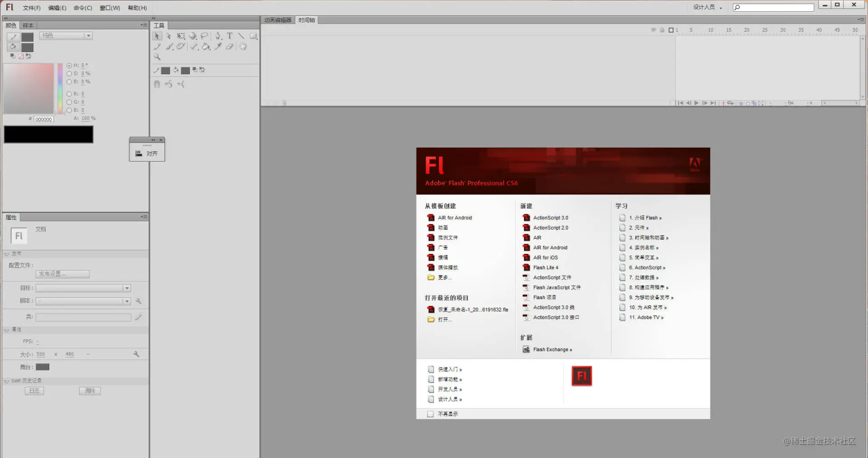Click the No Color icon in Color panel
The image size is (868, 458).
[21, 56]
